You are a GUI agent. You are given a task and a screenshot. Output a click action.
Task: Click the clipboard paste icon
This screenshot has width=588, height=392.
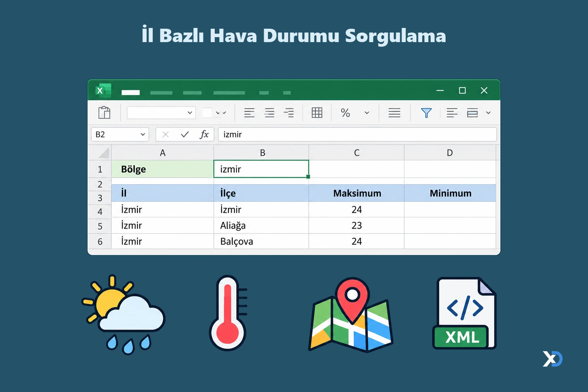(104, 113)
